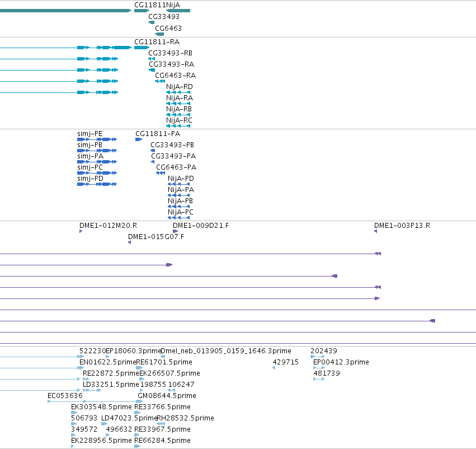Screen dimensions: 476x449
Task: Select the CG33493-PA protein label
Action: (x=173, y=156)
